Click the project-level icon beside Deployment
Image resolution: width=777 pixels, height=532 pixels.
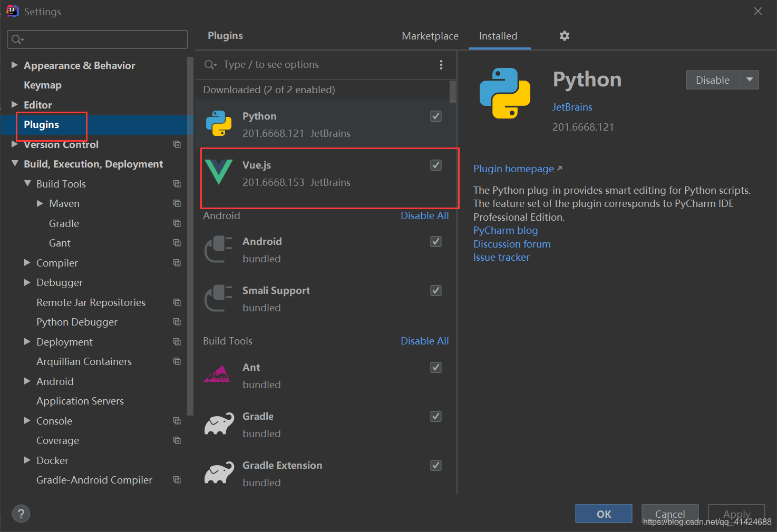(177, 342)
